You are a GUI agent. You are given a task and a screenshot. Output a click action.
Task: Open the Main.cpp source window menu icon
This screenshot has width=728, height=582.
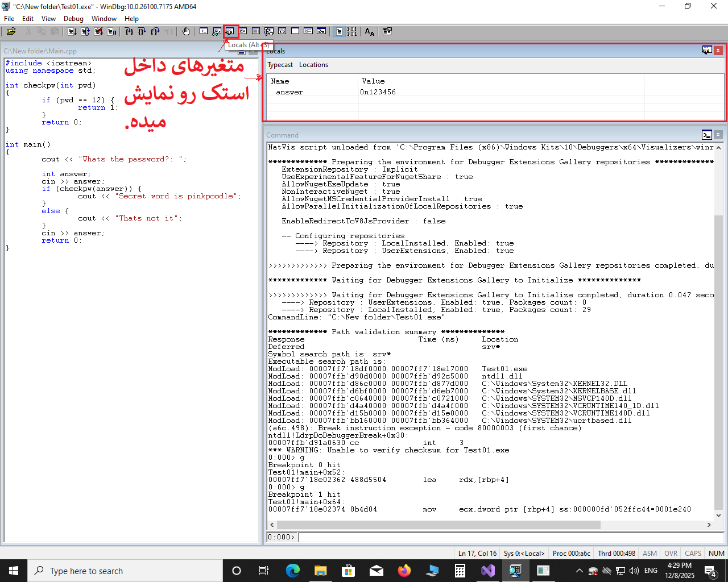(242, 51)
